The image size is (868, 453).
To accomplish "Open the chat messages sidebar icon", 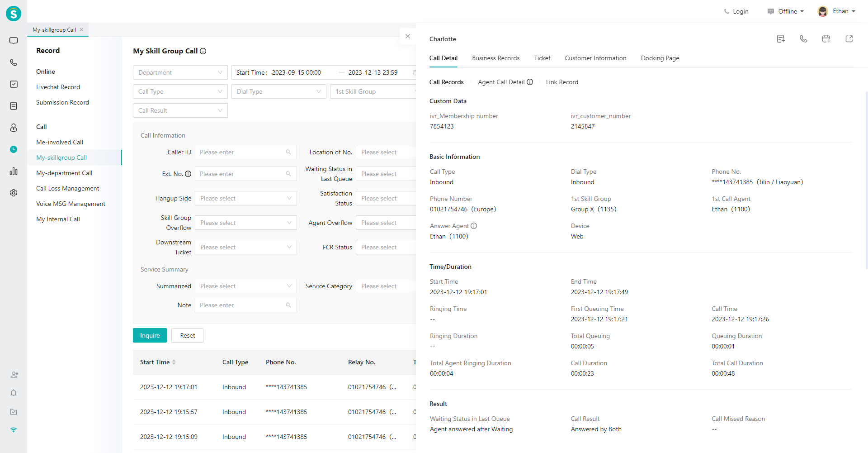I will pos(14,41).
